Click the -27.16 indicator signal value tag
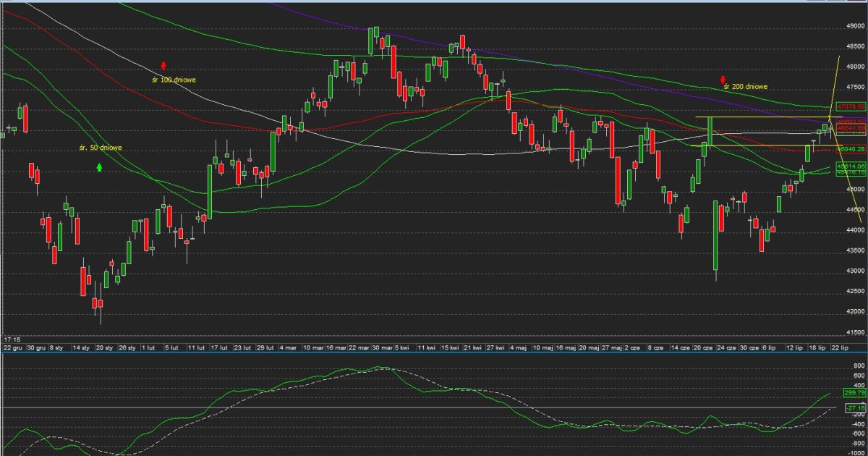This screenshot has width=868, height=456. click(x=854, y=409)
